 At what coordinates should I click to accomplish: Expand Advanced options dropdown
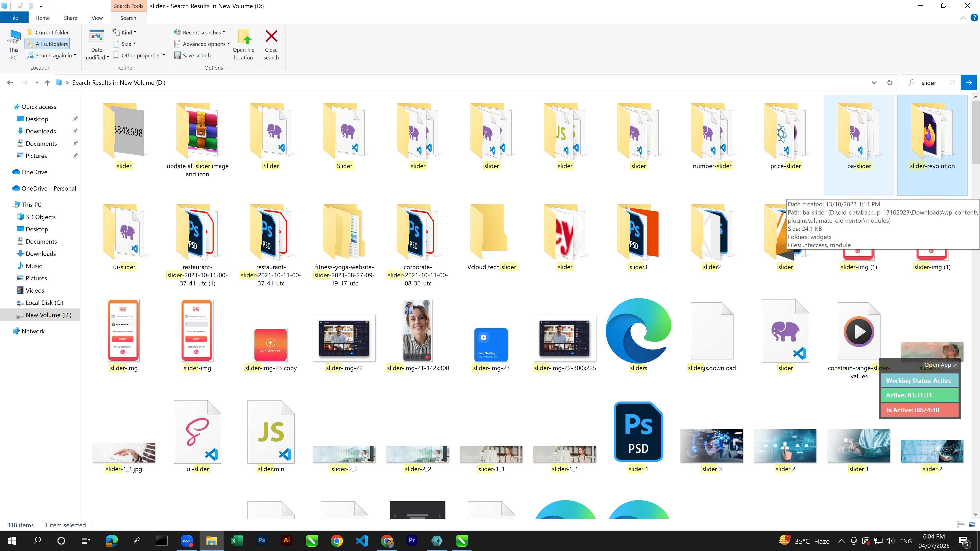pyautogui.click(x=202, y=44)
